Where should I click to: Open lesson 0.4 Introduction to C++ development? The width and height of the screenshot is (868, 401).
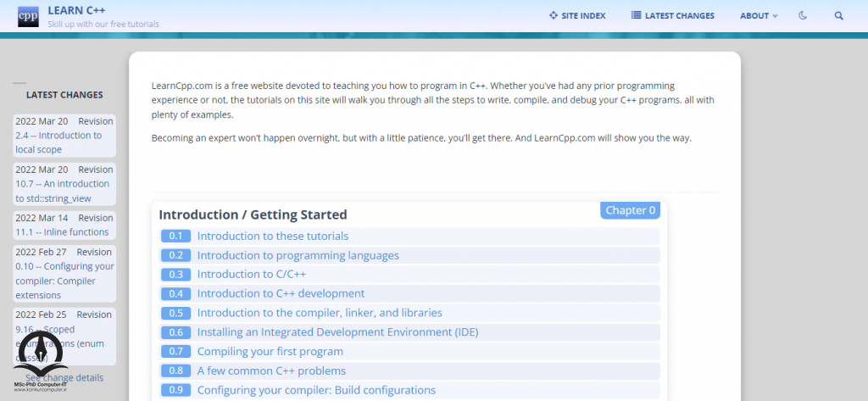point(281,293)
